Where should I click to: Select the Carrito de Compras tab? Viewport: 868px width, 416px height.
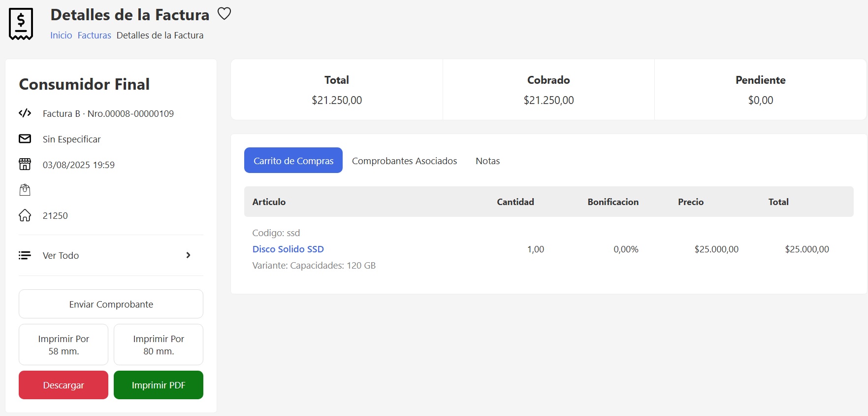(293, 161)
